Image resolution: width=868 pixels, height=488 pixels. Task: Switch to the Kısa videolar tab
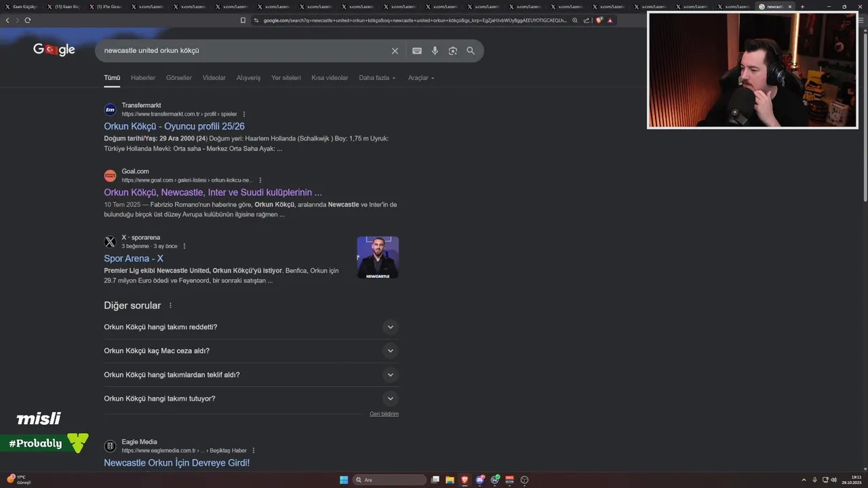330,78
